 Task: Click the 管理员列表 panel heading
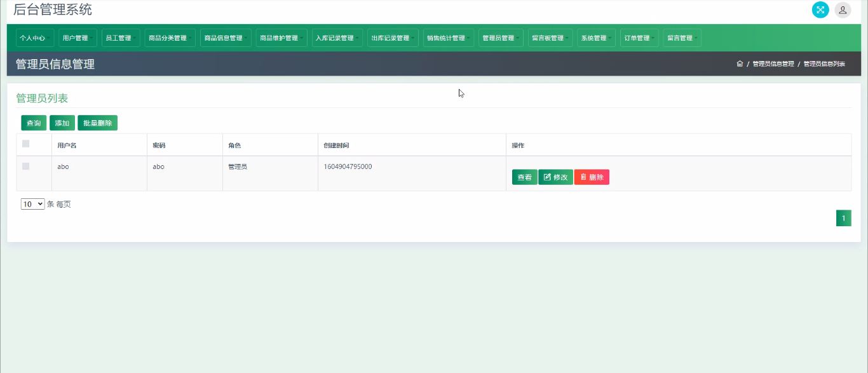click(x=42, y=98)
